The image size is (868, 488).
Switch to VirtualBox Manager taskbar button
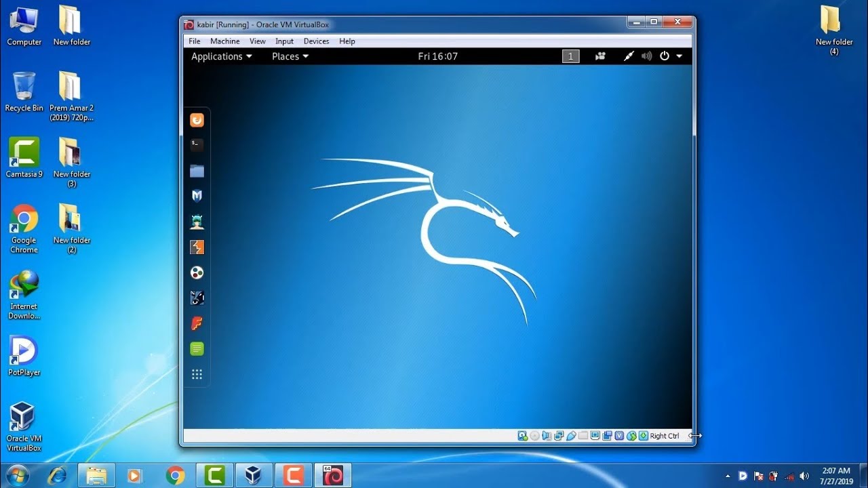pos(254,476)
